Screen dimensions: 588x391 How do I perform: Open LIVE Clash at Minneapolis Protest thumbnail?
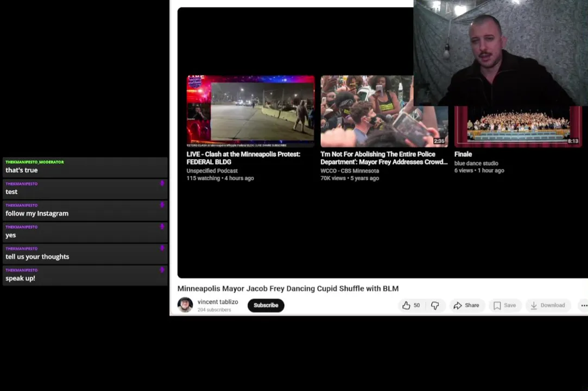[x=251, y=111]
